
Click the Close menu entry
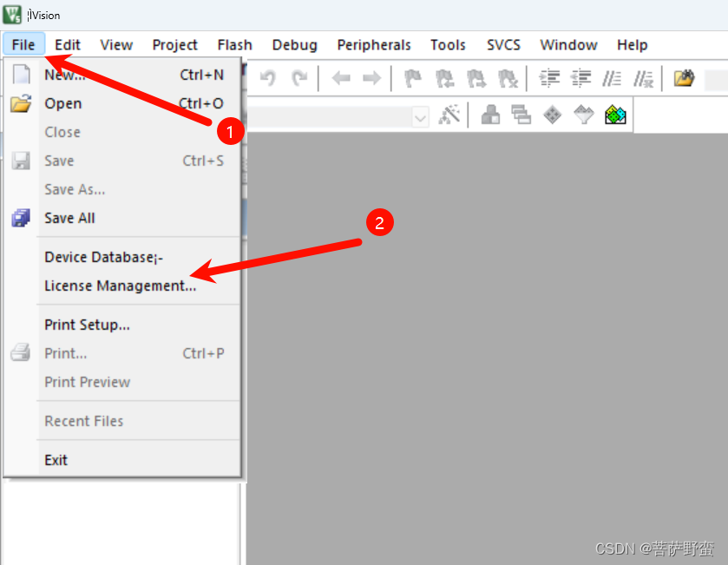click(x=122, y=132)
